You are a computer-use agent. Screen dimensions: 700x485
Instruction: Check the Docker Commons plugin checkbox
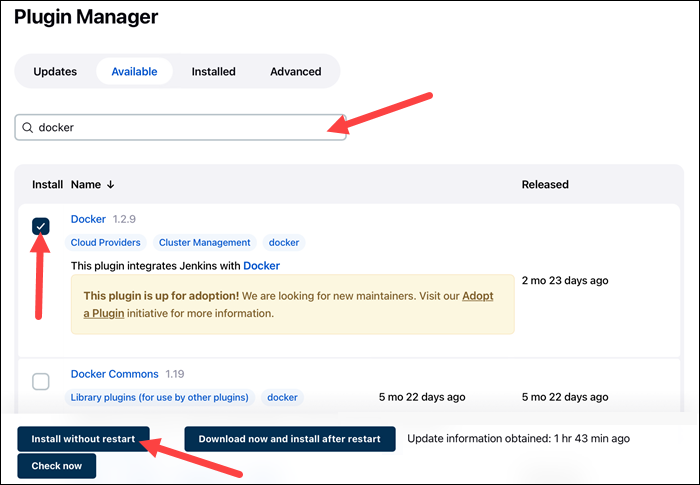(41, 381)
